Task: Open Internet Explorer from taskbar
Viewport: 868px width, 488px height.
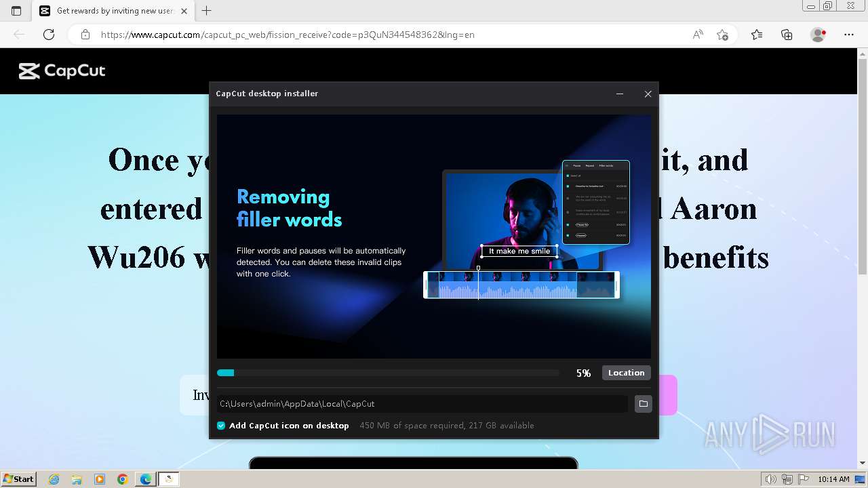Action: (54, 479)
